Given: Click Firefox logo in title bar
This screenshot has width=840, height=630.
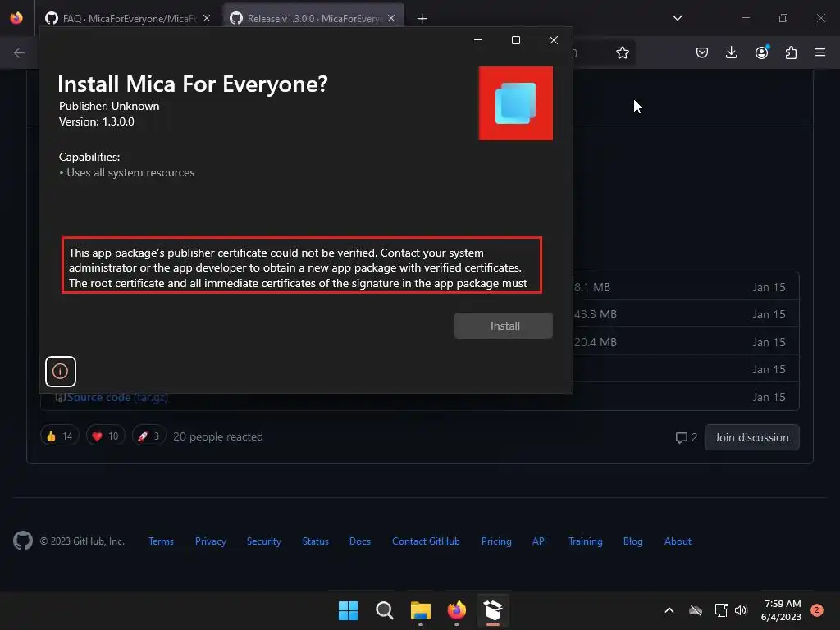Looking at the screenshot, I should click(16, 18).
